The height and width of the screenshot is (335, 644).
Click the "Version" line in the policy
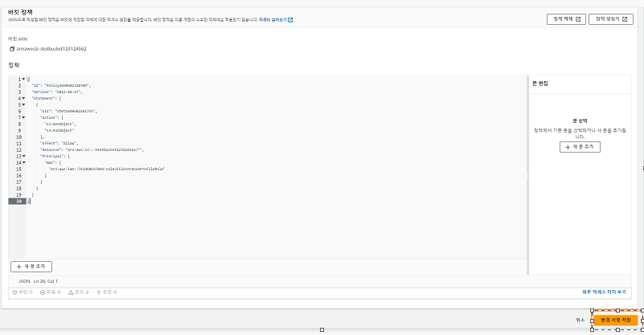tap(57, 92)
